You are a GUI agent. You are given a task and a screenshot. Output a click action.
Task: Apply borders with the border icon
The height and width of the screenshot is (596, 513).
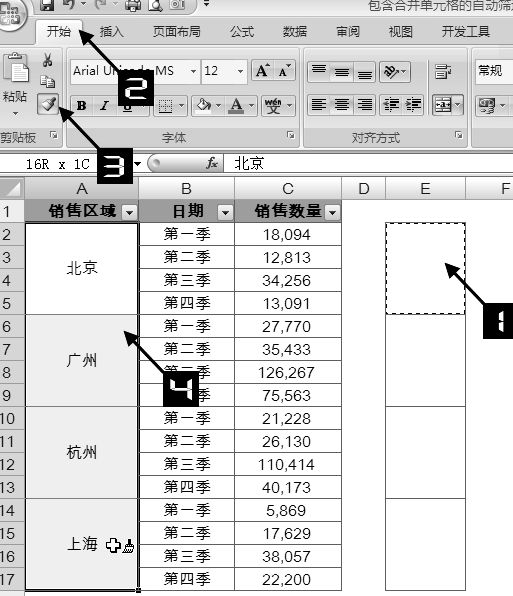click(166, 106)
